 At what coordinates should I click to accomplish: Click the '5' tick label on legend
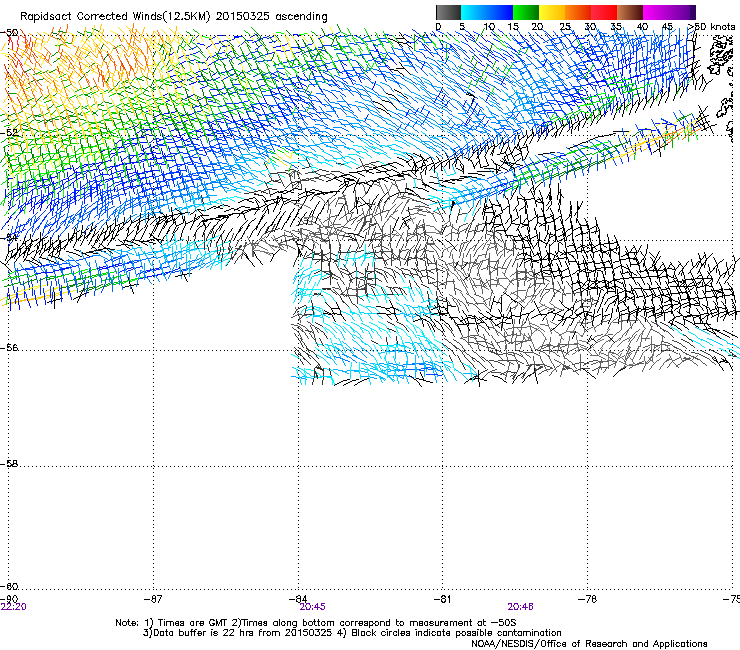pos(462,27)
